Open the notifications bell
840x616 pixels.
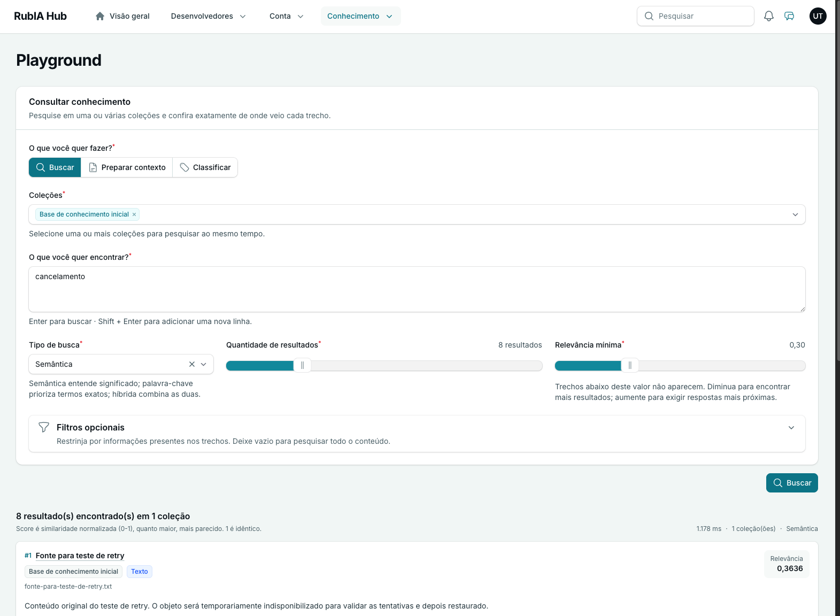[x=768, y=16]
